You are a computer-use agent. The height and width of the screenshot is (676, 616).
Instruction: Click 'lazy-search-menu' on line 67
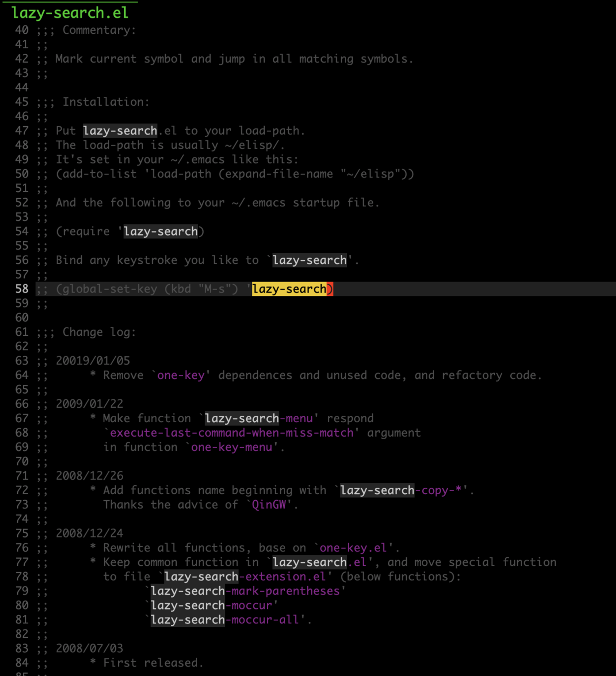click(x=259, y=419)
